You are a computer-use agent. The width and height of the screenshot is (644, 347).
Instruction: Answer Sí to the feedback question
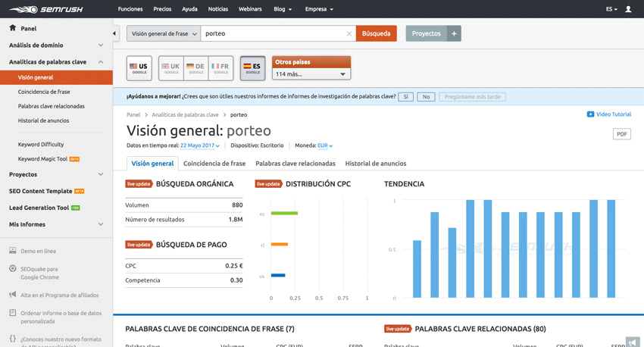tap(406, 97)
